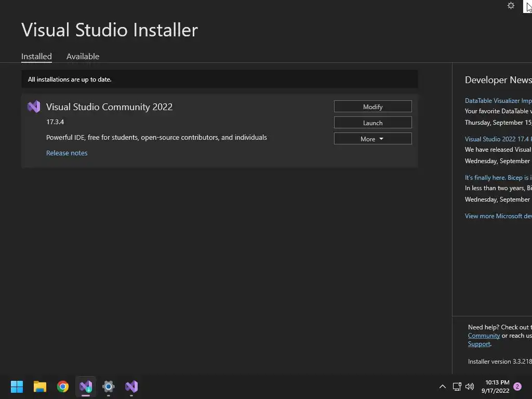532x399 pixels.
Task: Expand the More dropdown button
Action: coord(373,138)
